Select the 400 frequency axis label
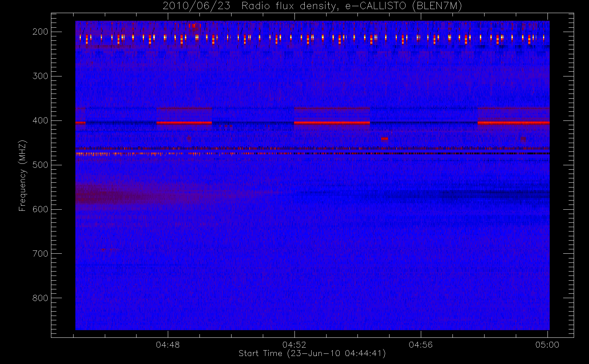The height and width of the screenshot is (364, 589). 40,120
